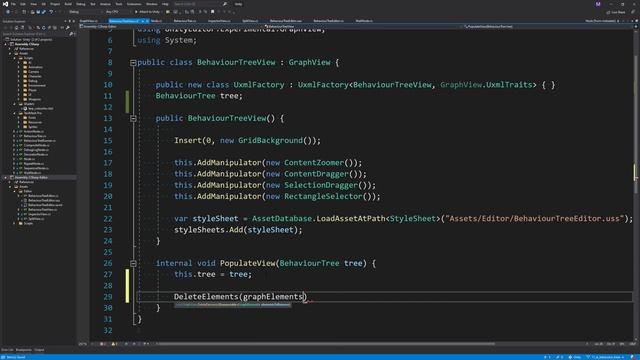Open the Build menu
This screenshot has width=640, height=360.
pos(68,4)
